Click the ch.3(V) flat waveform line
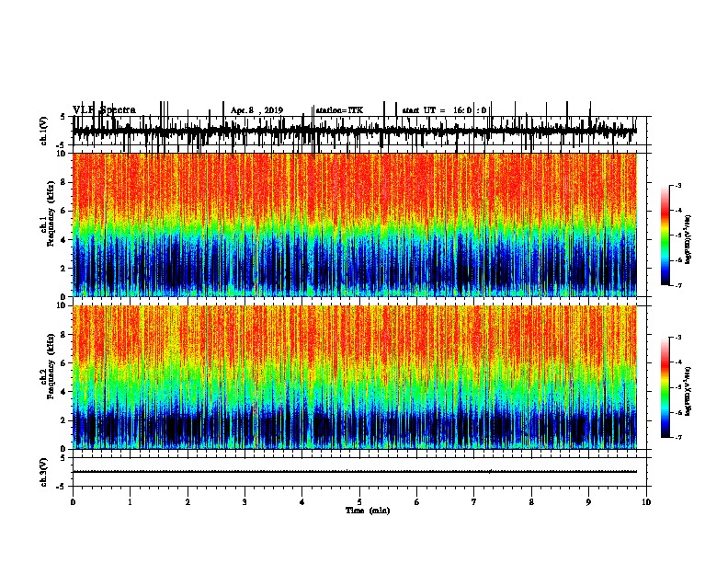Screen dimensions: 728x563 [355, 472]
